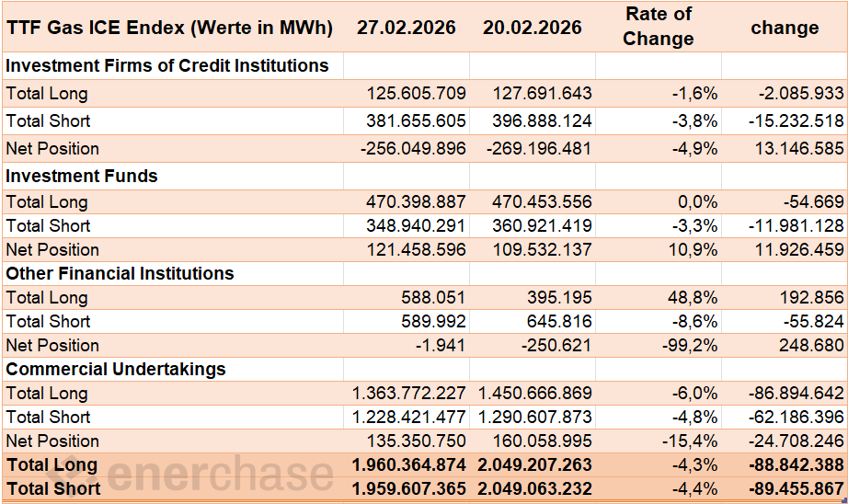
Task: Select the 'Rate of Change' column header
Action: point(659,27)
